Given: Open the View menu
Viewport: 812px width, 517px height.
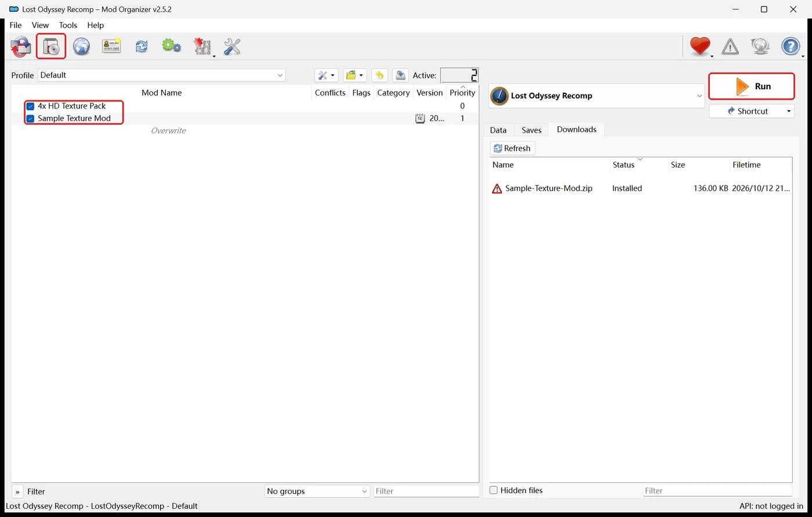Looking at the screenshot, I should 40,25.
